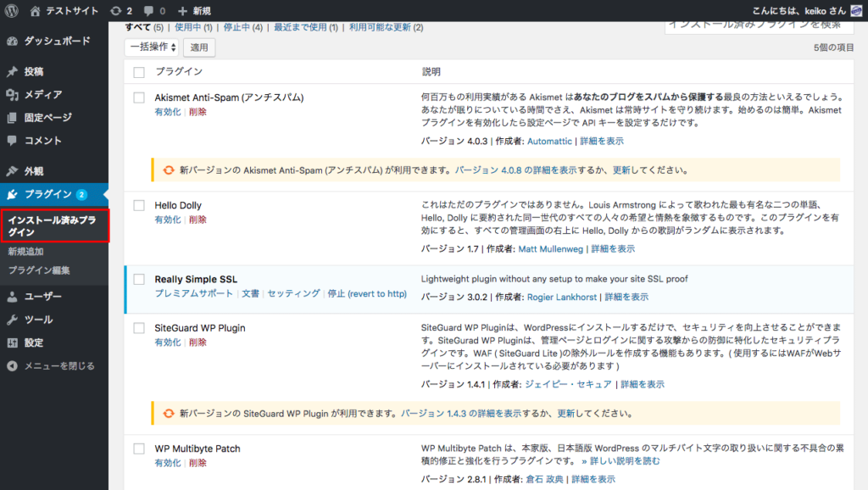Check the Really Simple SSL checkbox

tap(139, 280)
